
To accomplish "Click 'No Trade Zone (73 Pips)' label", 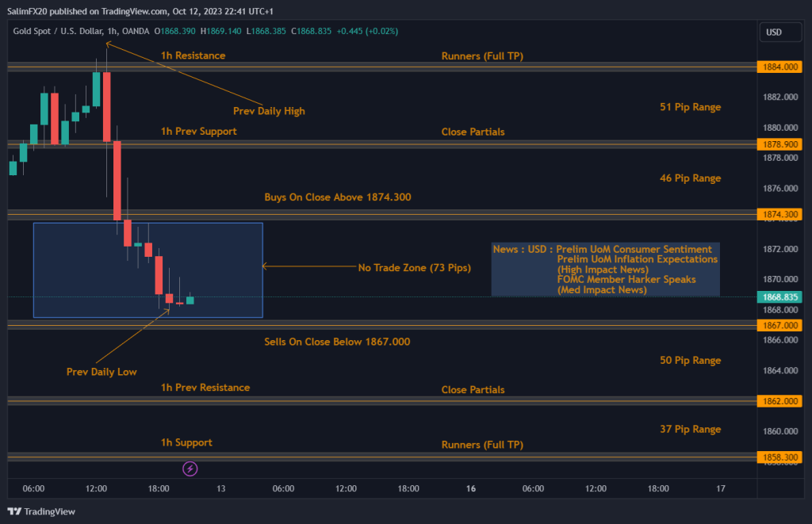I will pyautogui.click(x=414, y=268).
